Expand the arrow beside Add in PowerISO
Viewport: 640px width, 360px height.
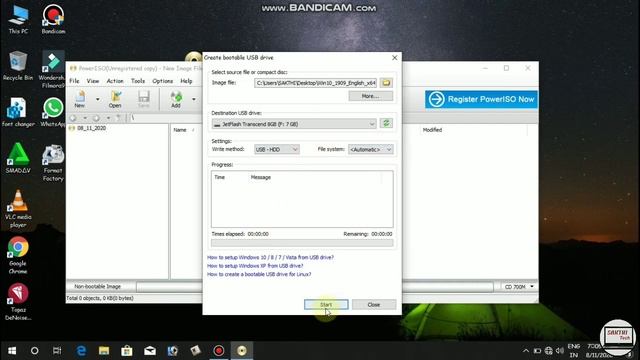click(x=194, y=99)
